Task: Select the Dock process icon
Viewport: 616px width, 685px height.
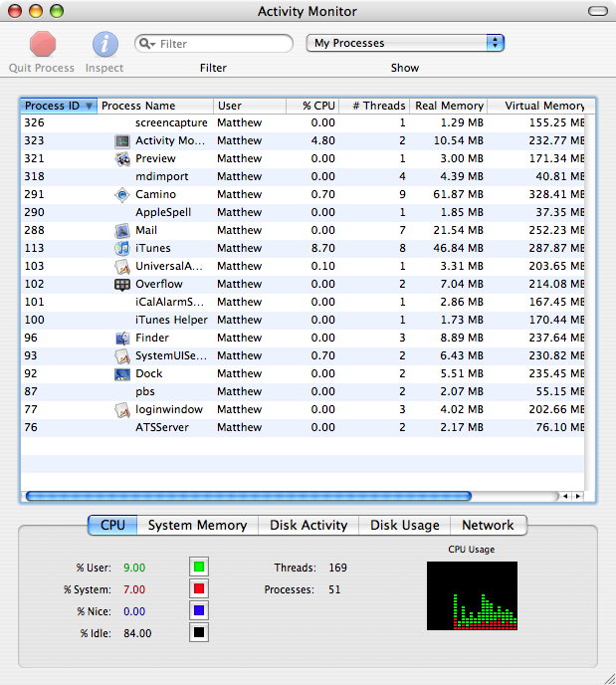Action: [x=122, y=374]
